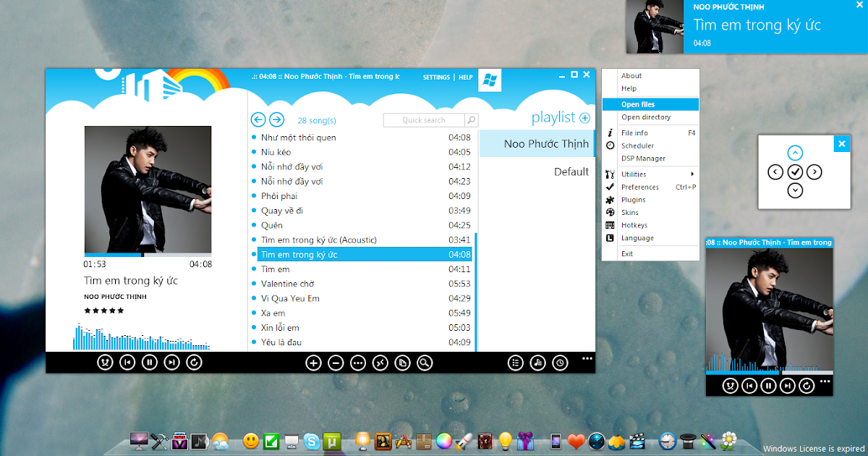The width and height of the screenshot is (868, 456).
Task: Click the down chevron in navigation pad
Action: pyautogui.click(x=795, y=190)
